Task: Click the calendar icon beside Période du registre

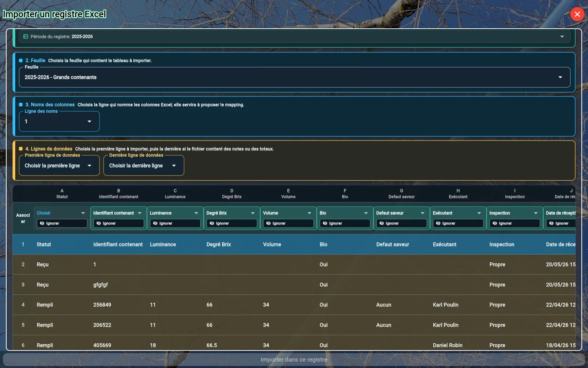Action: [x=26, y=36]
